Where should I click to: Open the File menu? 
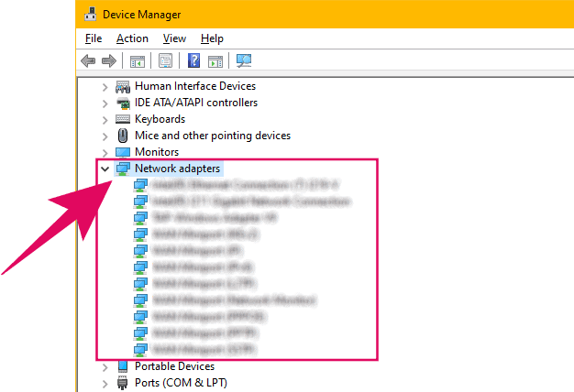tap(94, 38)
